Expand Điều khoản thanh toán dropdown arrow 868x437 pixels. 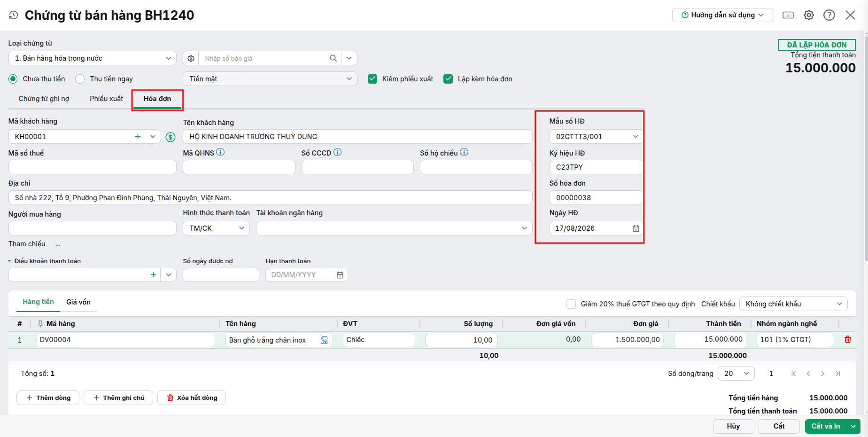169,275
